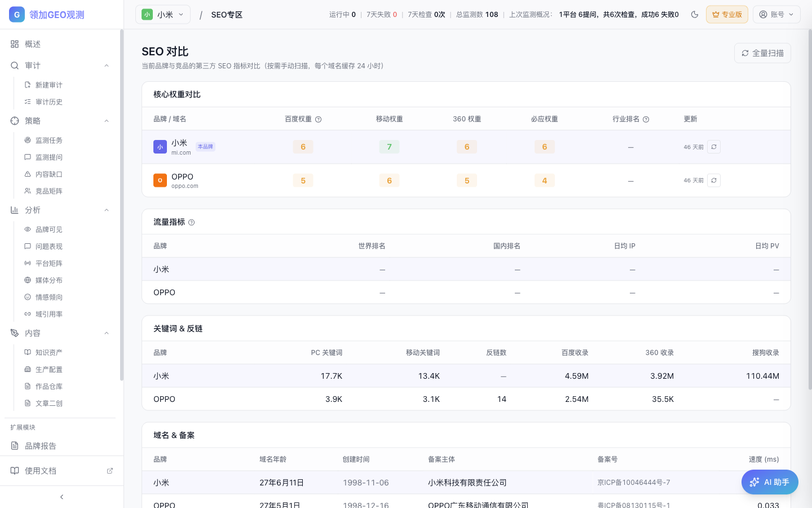812x508 pixels.
Task: Open 域引用率 analysis
Action: tap(48, 314)
